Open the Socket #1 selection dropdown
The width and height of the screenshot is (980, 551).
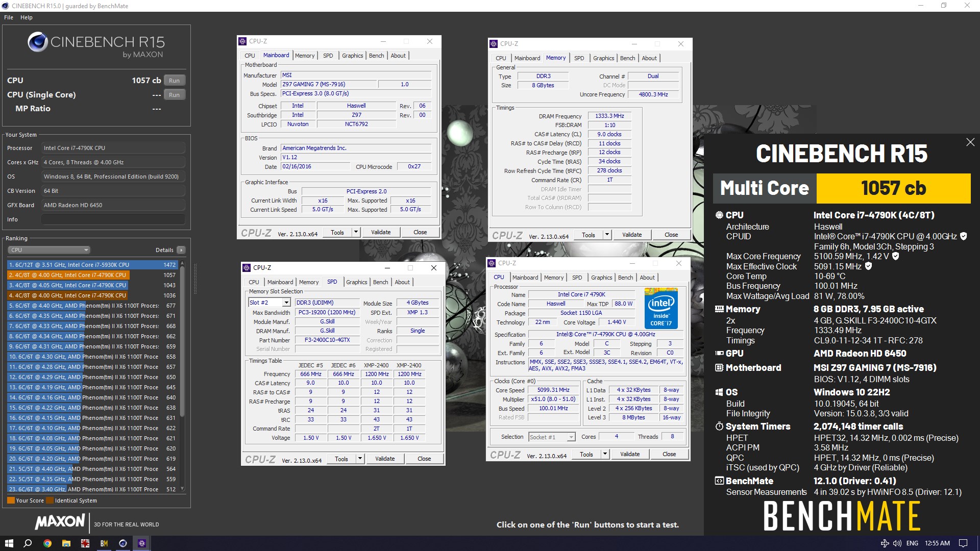click(571, 437)
